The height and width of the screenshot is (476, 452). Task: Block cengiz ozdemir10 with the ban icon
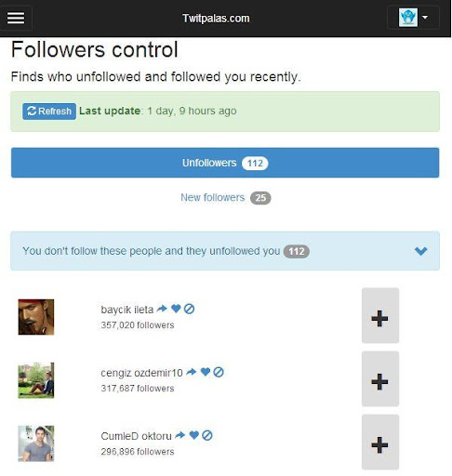click(x=219, y=372)
